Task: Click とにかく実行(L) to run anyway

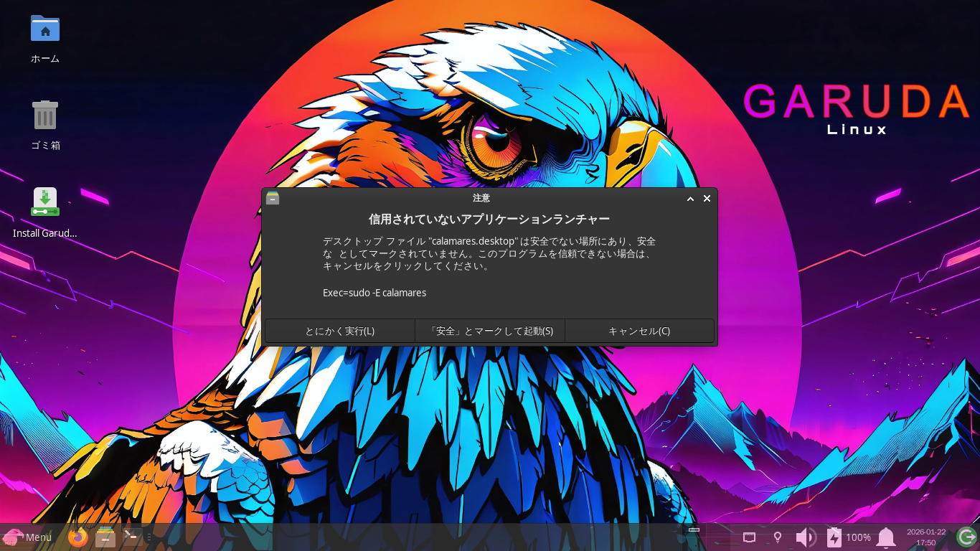Action: [340, 331]
